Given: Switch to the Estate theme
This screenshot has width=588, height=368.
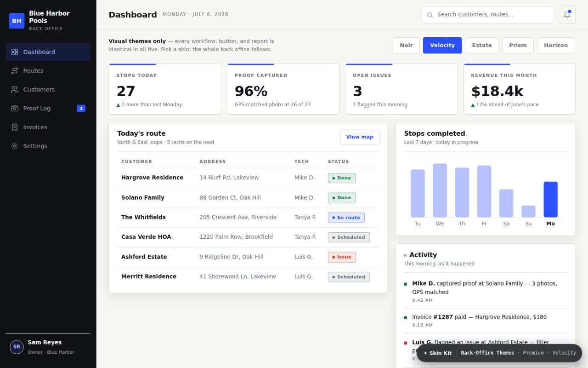Looking at the screenshot, I should pyautogui.click(x=482, y=45).
